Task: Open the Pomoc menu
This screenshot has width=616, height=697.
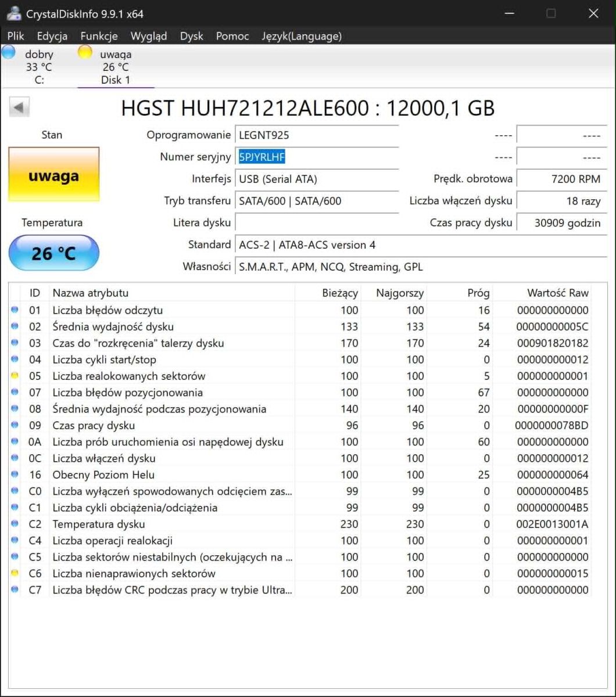Action: tap(232, 36)
